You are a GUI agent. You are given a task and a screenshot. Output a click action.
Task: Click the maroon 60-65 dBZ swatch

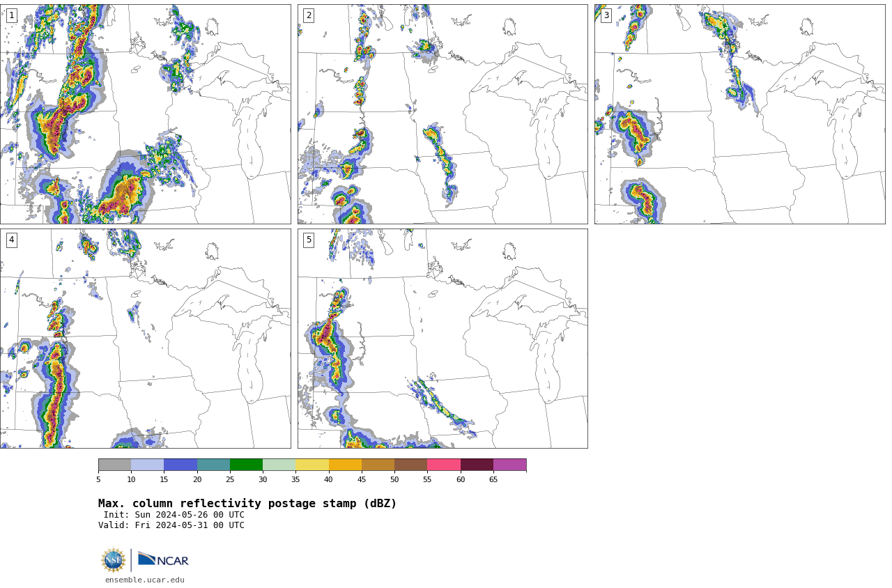click(x=477, y=465)
